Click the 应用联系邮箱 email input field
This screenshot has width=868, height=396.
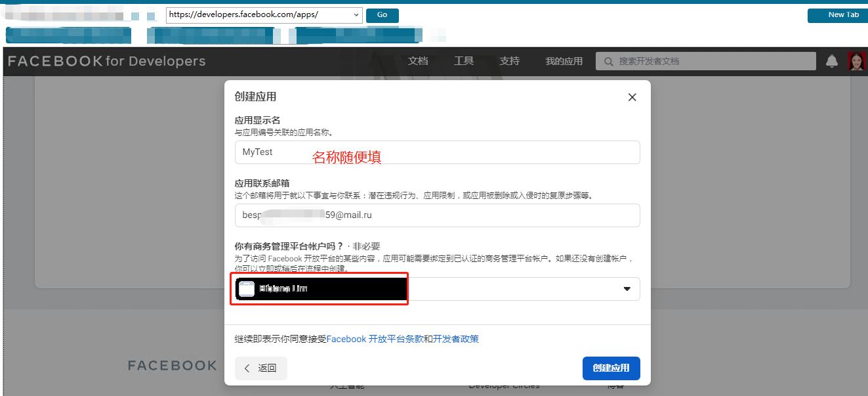pos(438,215)
